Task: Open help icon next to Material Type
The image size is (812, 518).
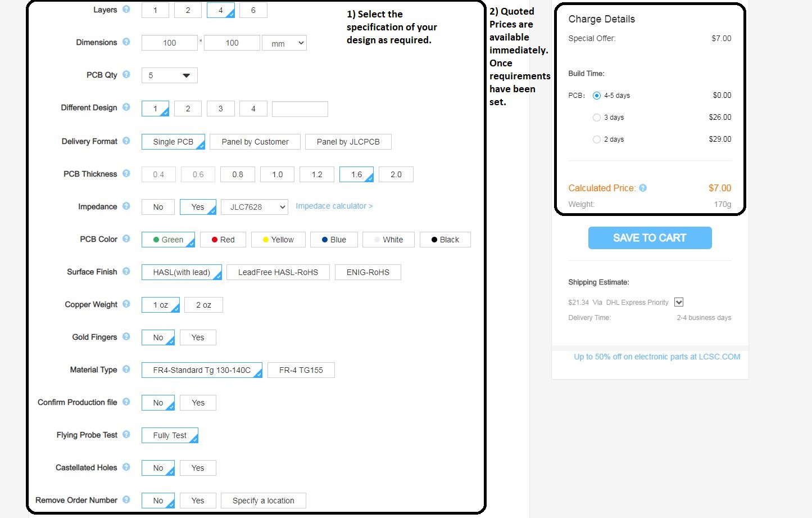Action: coord(126,370)
